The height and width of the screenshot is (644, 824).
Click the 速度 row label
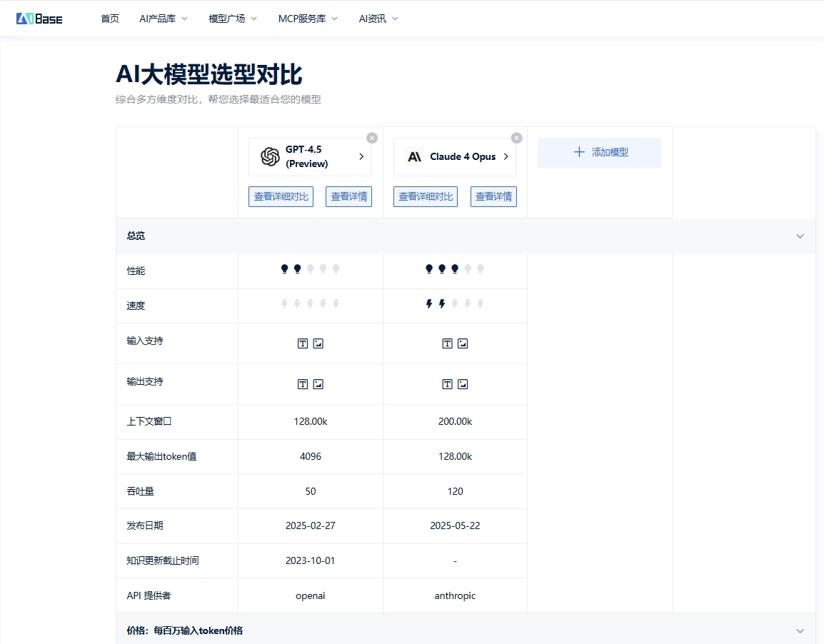[x=136, y=306]
